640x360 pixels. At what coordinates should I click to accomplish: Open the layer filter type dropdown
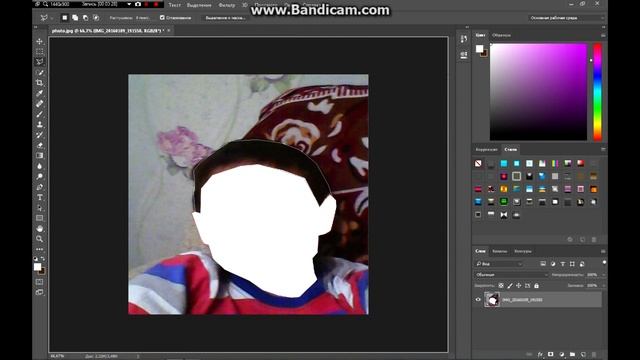(x=499, y=264)
